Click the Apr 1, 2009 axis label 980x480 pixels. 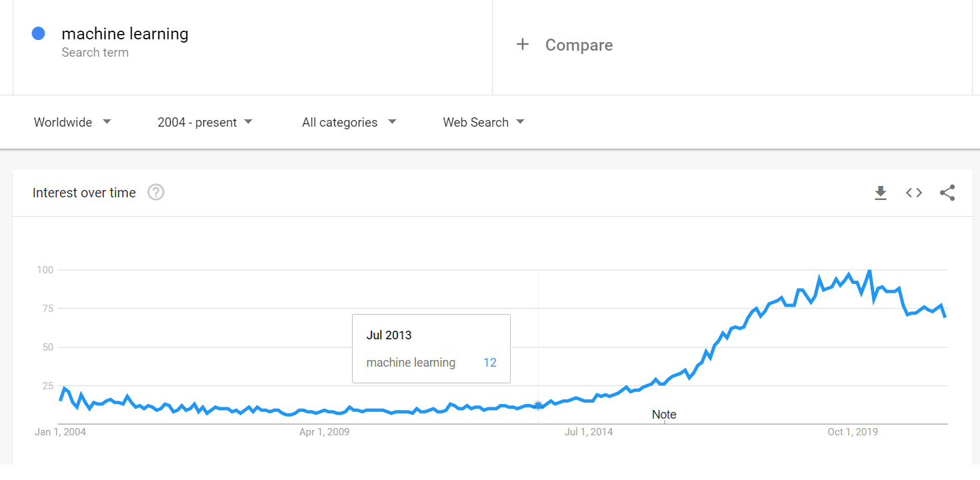pyautogui.click(x=324, y=432)
